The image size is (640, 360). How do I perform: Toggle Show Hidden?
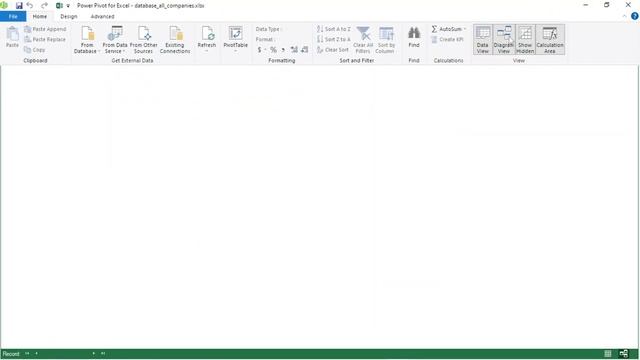[x=525, y=40]
